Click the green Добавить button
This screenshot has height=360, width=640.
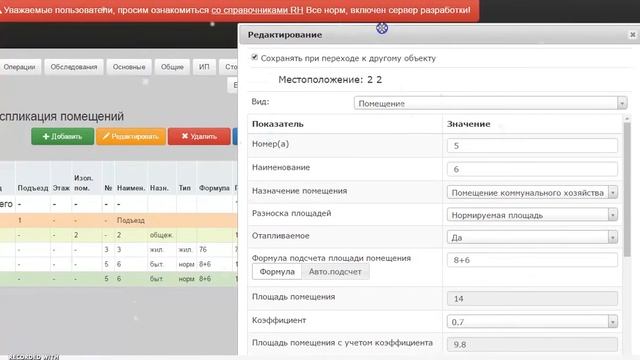[62, 136]
